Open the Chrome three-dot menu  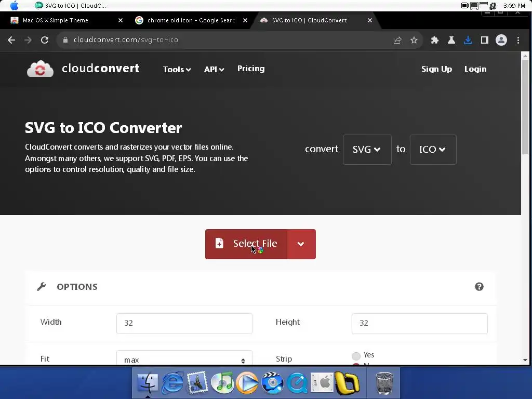[518, 40]
